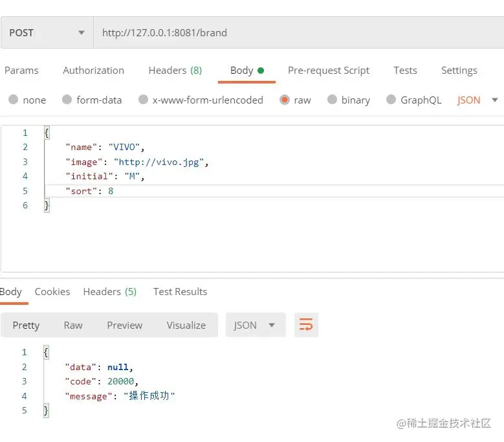Click the request URL input field
504x442 pixels.
pyautogui.click(x=299, y=32)
